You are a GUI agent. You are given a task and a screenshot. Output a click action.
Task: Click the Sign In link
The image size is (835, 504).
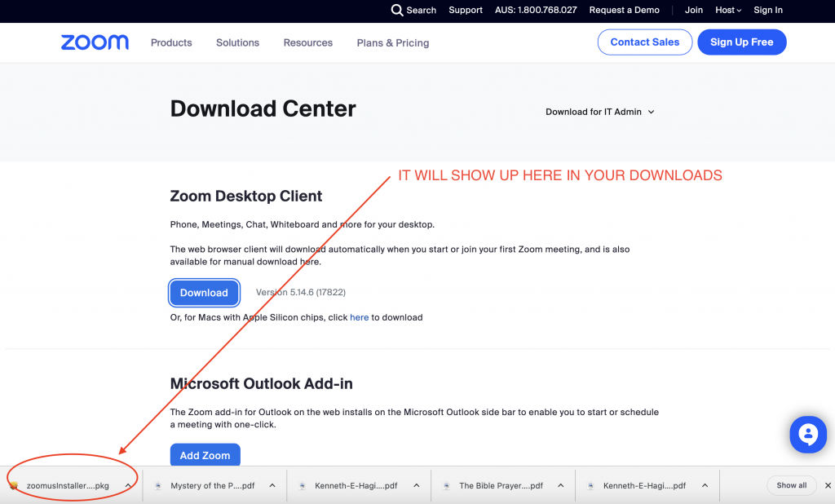tap(768, 10)
